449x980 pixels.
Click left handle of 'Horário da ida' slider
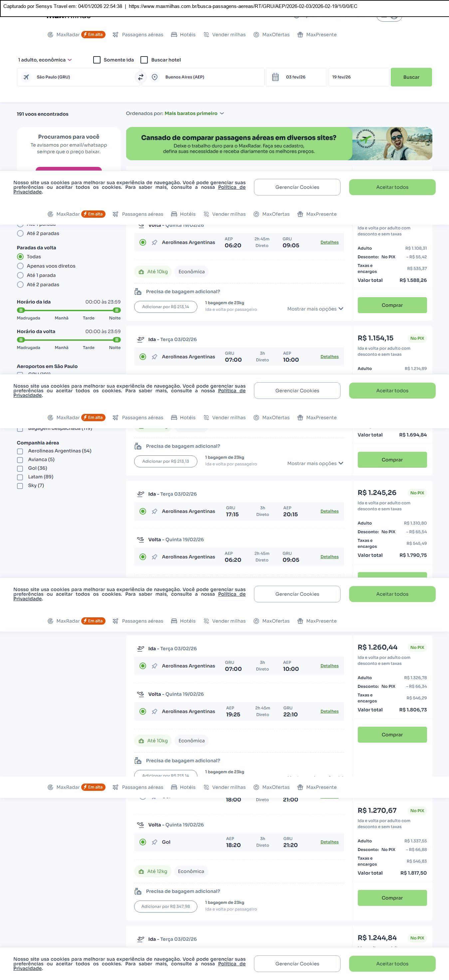click(21, 310)
